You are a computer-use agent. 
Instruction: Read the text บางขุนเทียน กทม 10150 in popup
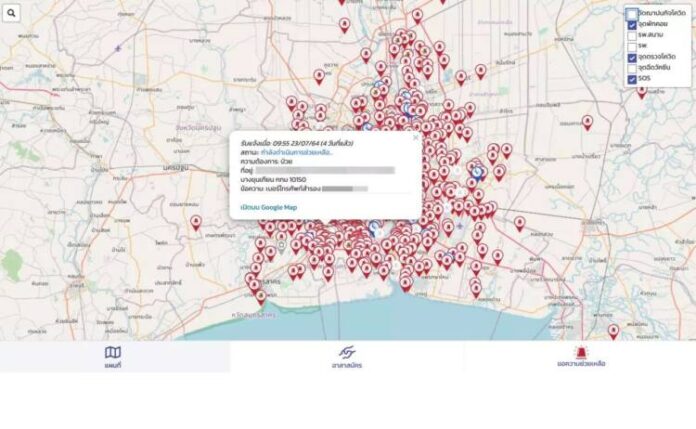[x=273, y=179]
